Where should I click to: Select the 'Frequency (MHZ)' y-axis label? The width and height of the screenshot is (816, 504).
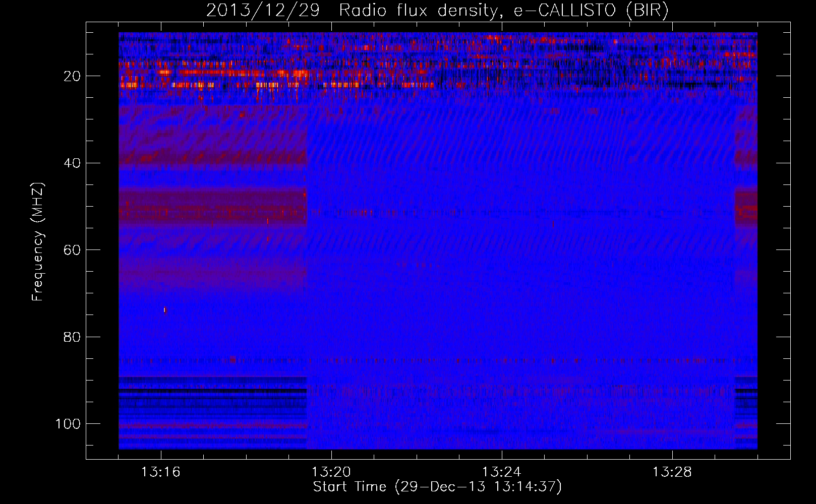(x=38, y=241)
